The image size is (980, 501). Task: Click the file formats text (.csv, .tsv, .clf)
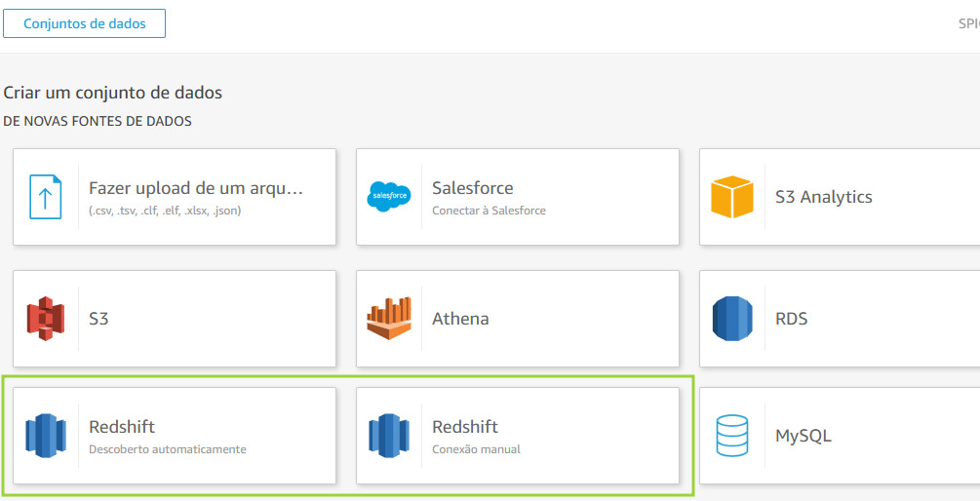165,211
